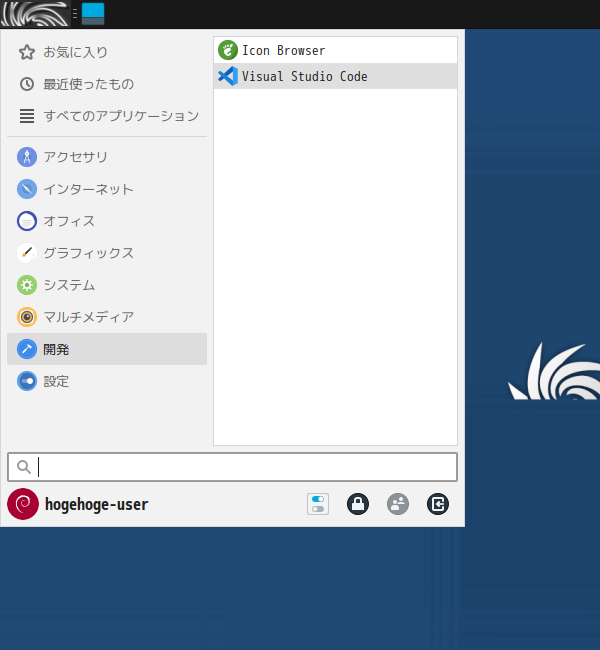Click the 設定 toggle icon
Screen dimensions: 600x650
pyautogui.click(x=27, y=381)
